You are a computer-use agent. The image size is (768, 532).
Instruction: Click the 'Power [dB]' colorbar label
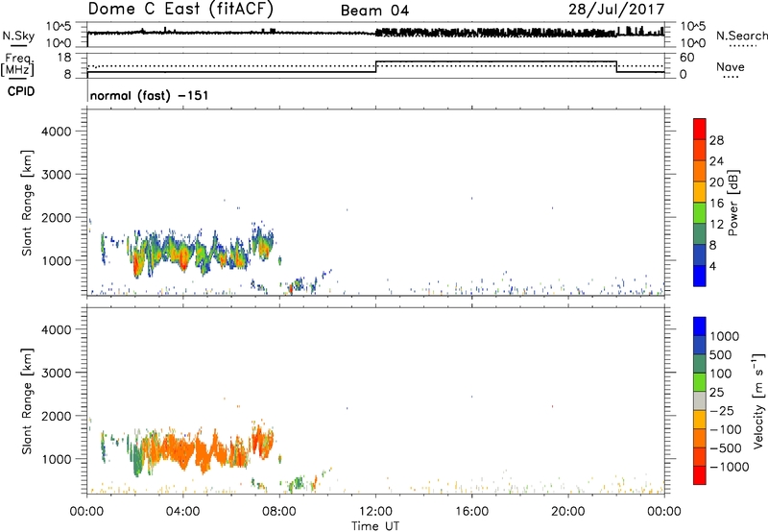(732, 203)
